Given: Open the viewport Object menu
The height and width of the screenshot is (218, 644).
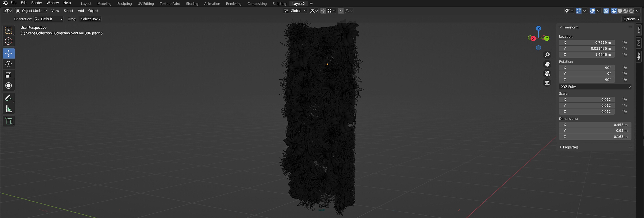Looking at the screenshot, I should point(93,11).
